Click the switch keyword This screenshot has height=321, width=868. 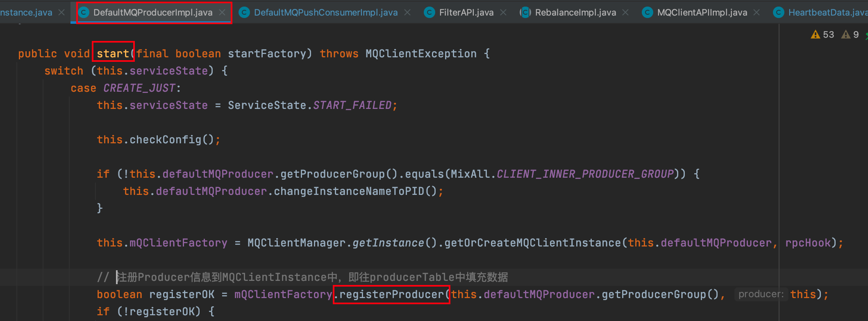tap(64, 71)
